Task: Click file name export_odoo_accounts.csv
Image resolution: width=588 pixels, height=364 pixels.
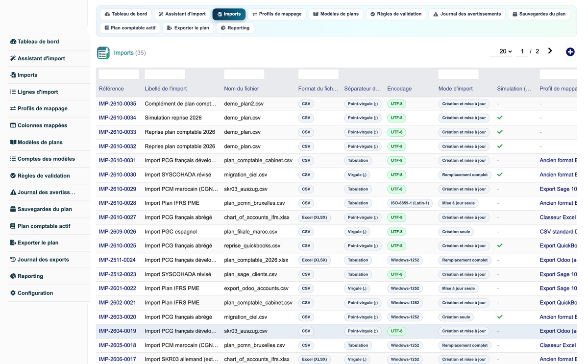Action: 256,289
